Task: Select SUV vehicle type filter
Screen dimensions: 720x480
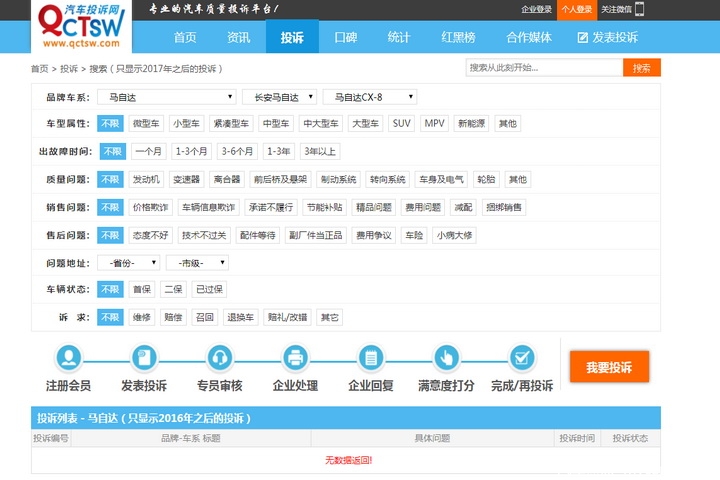Action: point(401,124)
